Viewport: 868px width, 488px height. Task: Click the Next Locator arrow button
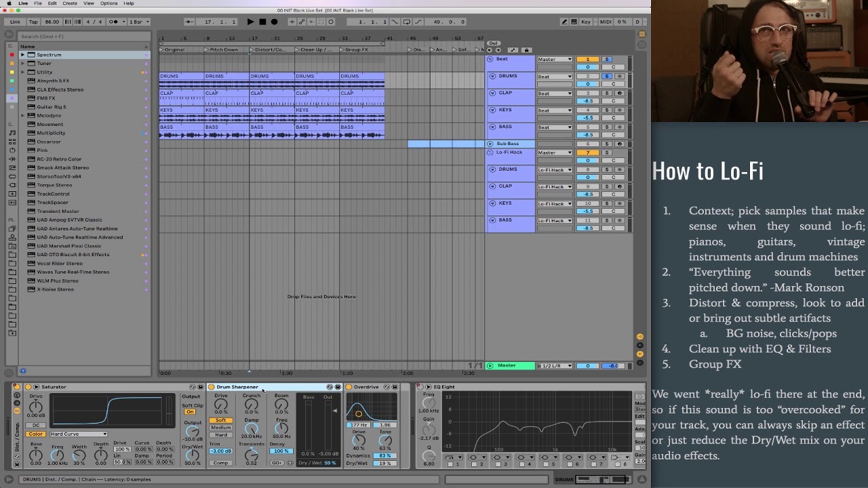click(498, 50)
